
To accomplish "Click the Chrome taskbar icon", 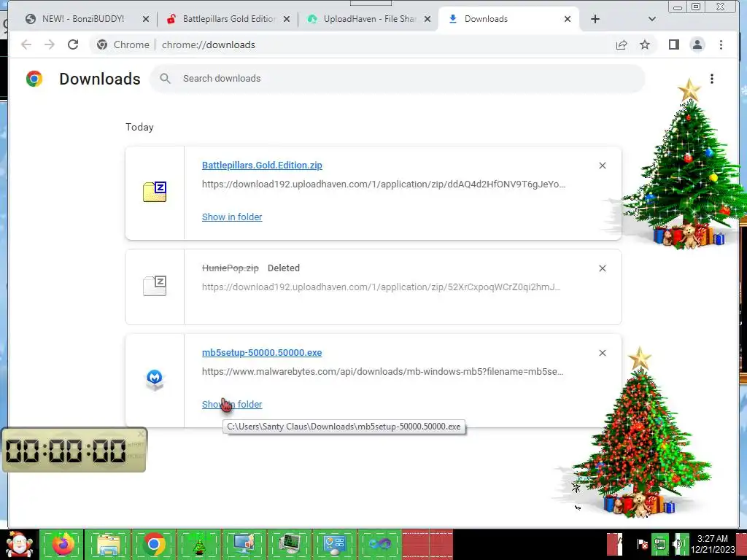I will click(153, 544).
